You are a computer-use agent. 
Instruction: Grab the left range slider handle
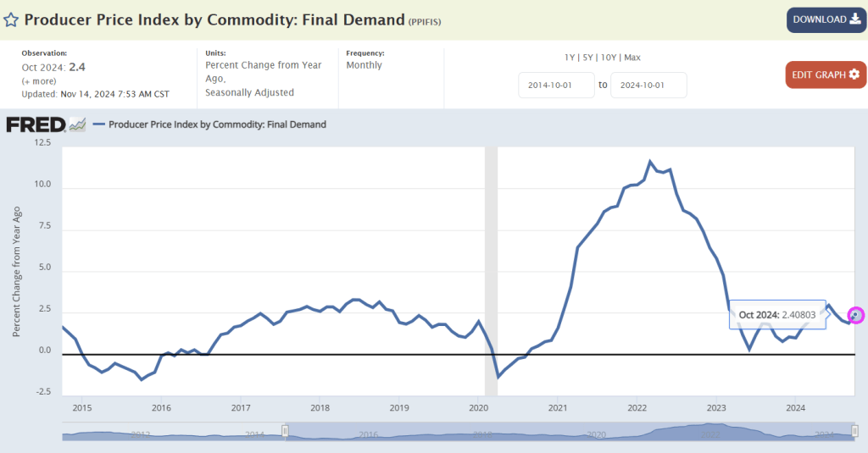286,433
